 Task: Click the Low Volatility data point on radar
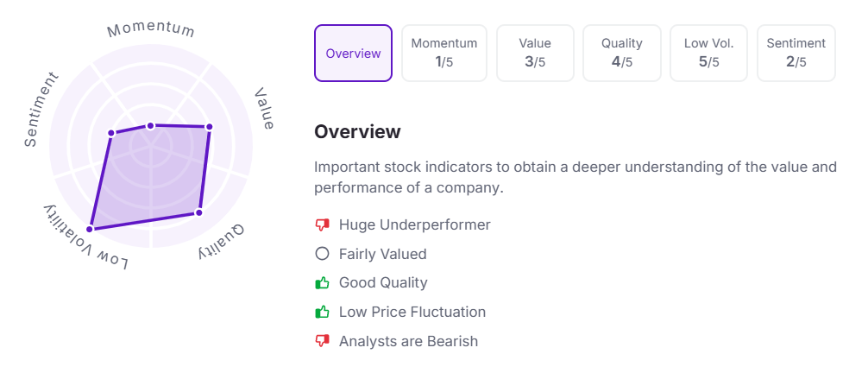91,229
